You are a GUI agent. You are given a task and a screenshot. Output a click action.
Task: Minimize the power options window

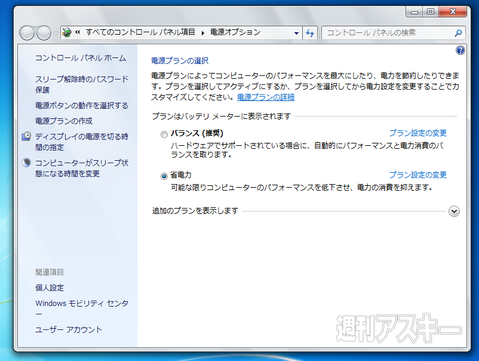(414, 12)
